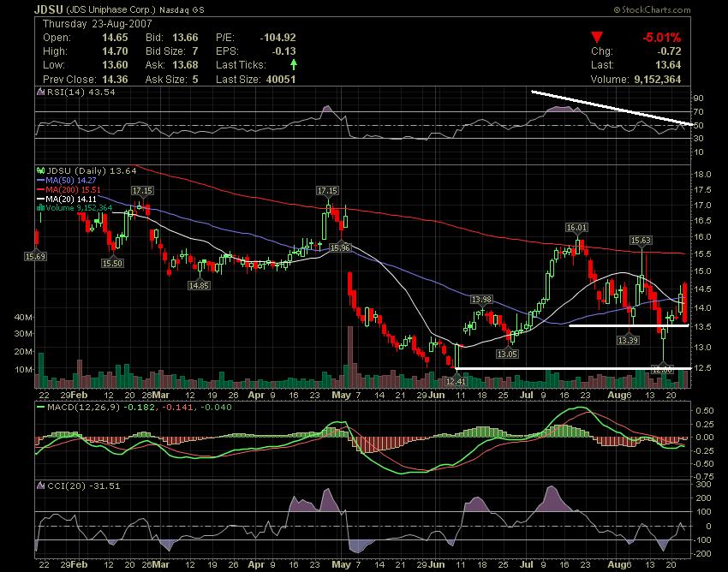This screenshot has height=572, width=728.
Task: Click the MACD(12,26,9) indicator label
Action: 84,408
